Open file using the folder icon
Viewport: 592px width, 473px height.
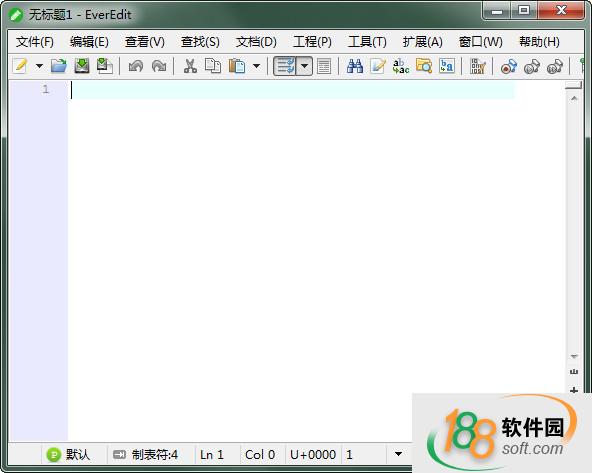tap(59, 66)
